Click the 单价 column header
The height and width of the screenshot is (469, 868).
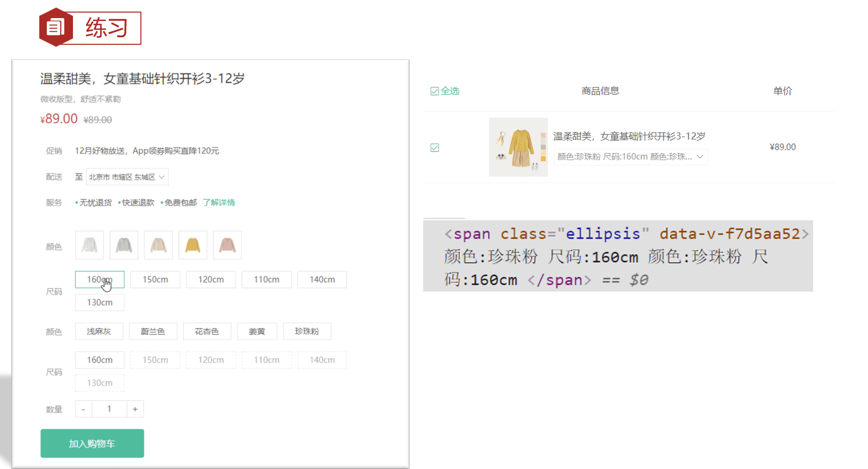(x=782, y=91)
